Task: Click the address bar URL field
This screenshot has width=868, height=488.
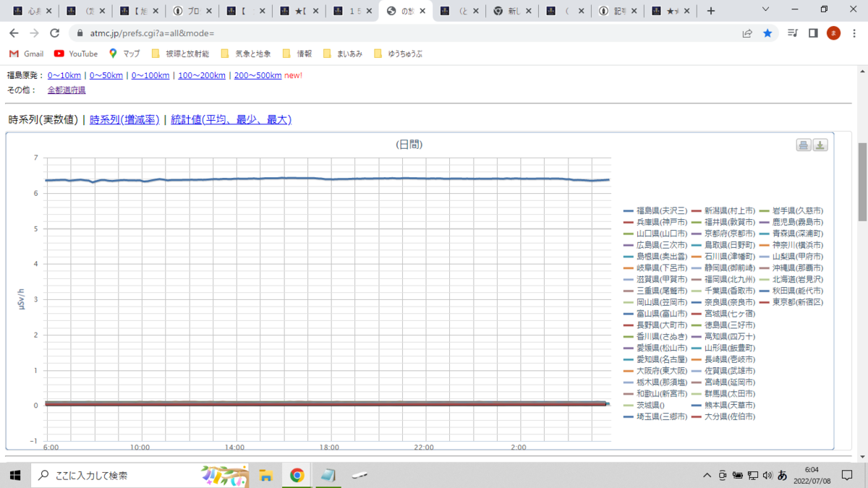Action: coord(405,33)
